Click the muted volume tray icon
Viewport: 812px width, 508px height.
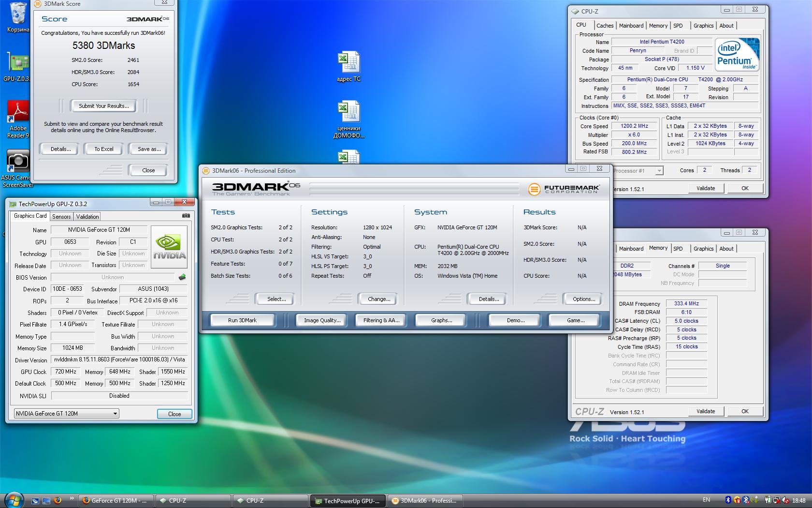click(x=785, y=500)
